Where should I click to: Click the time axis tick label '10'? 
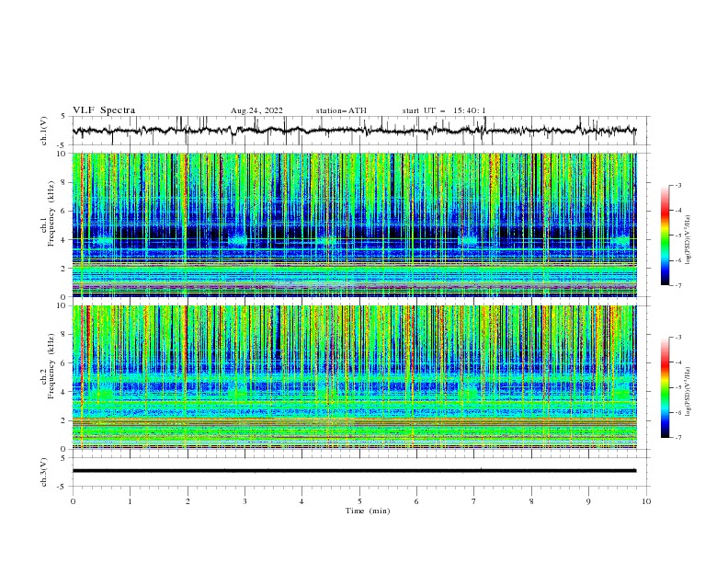click(646, 501)
